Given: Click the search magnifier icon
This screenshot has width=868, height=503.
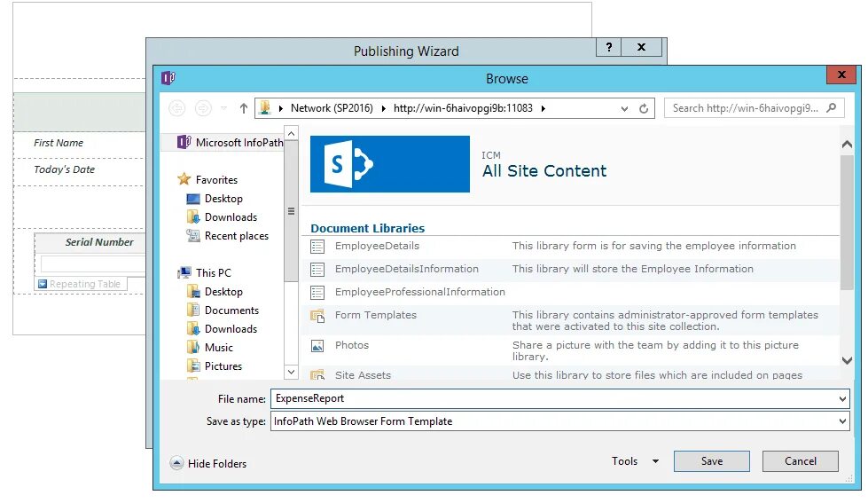Looking at the screenshot, I should tap(831, 108).
